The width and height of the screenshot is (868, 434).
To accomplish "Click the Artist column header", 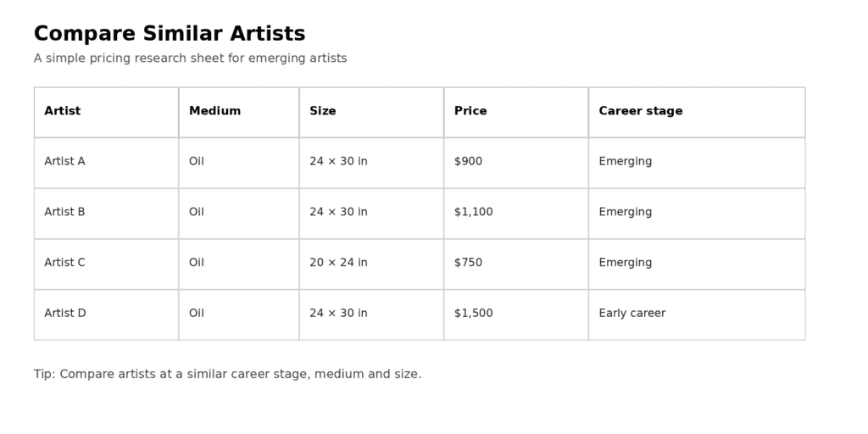I will click(106, 113).
